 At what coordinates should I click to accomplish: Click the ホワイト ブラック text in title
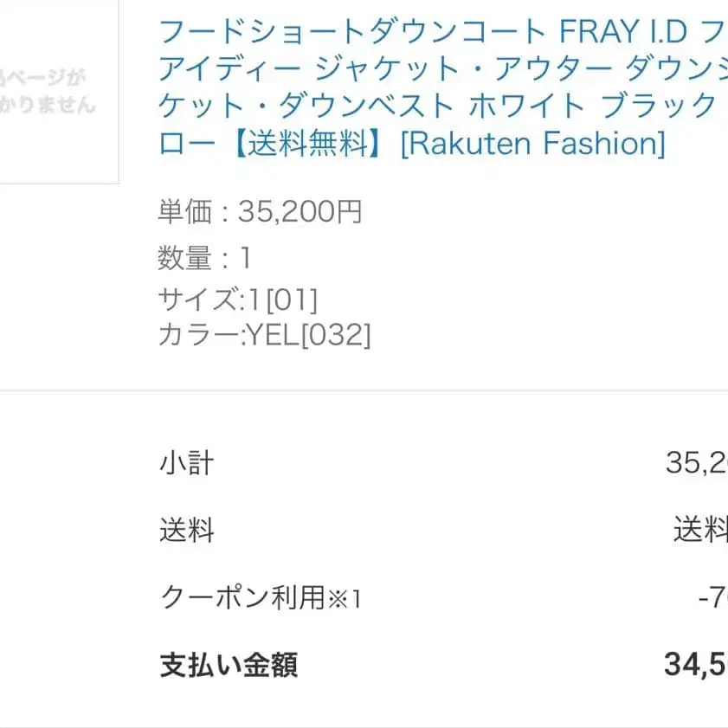point(592,106)
